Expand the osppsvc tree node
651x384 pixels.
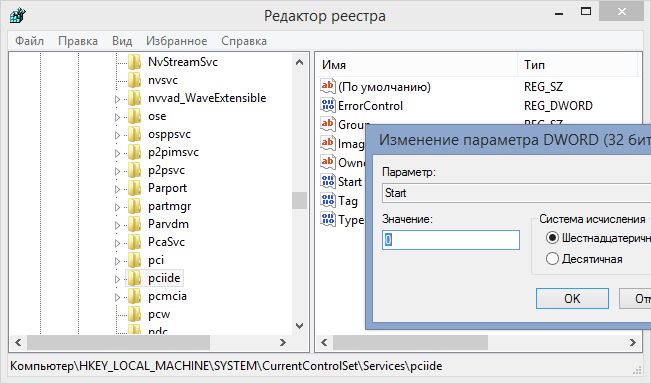117,135
